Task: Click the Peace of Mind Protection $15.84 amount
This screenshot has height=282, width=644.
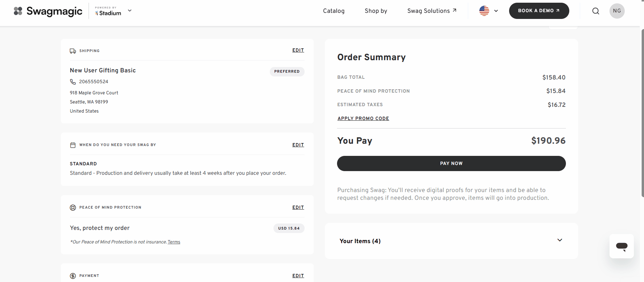Action: pyautogui.click(x=556, y=91)
